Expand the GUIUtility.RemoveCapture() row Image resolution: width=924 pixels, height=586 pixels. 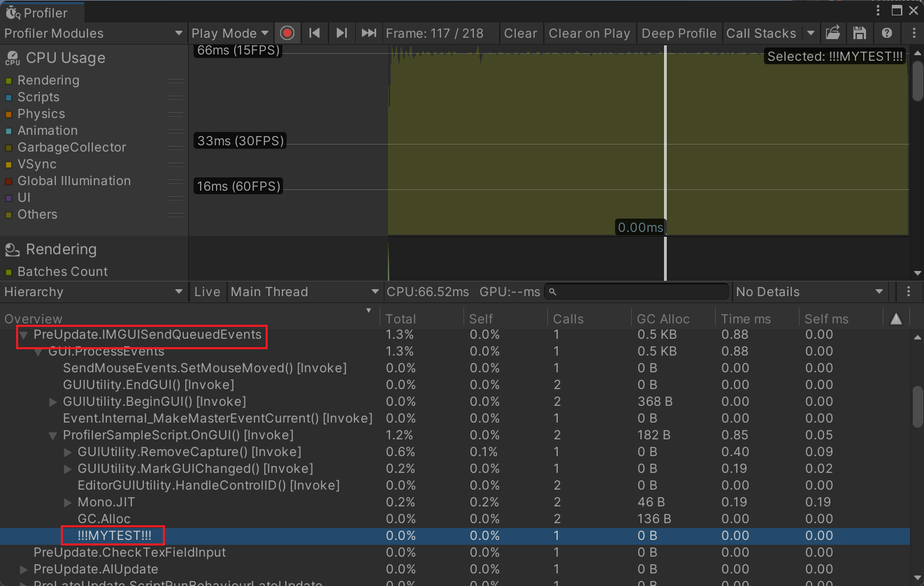[x=68, y=452]
